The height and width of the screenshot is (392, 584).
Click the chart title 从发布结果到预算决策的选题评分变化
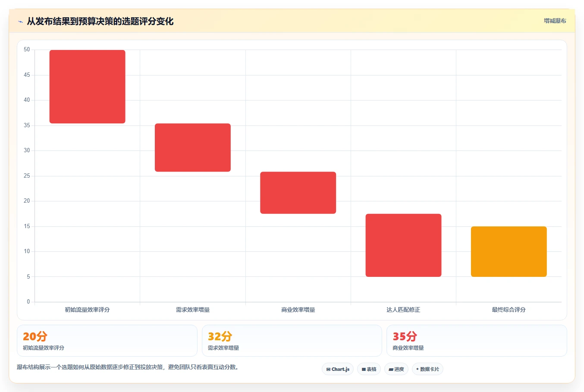[100, 21]
